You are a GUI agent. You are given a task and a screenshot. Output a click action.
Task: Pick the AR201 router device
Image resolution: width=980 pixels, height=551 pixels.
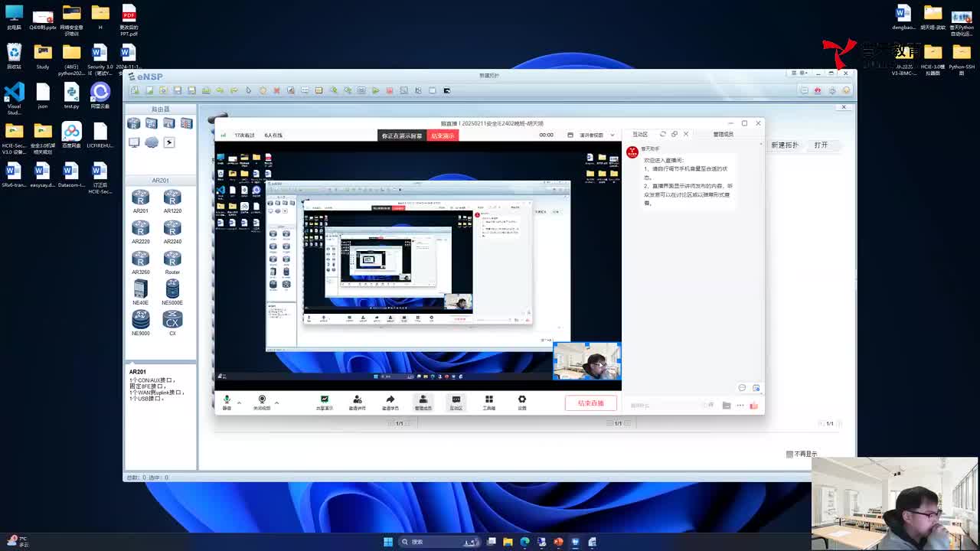(140, 201)
